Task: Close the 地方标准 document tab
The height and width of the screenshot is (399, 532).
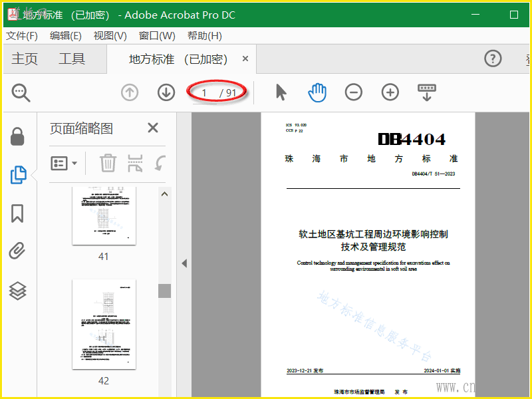Action: coord(245,59)
